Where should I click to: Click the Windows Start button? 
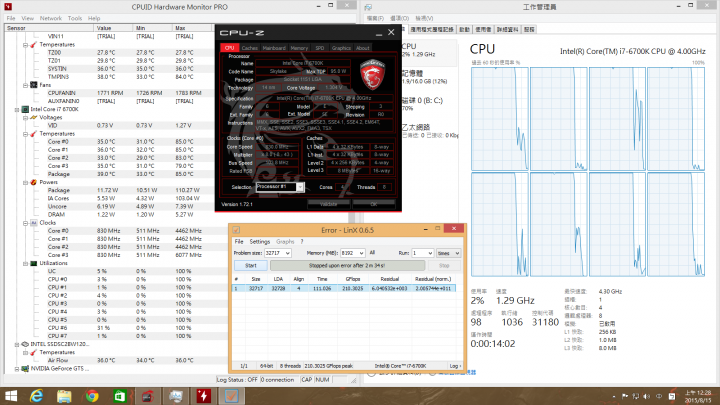click(x=10, y=396)
